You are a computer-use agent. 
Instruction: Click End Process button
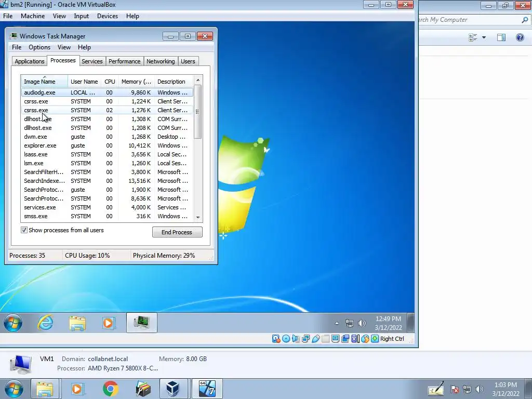[177, 232]
